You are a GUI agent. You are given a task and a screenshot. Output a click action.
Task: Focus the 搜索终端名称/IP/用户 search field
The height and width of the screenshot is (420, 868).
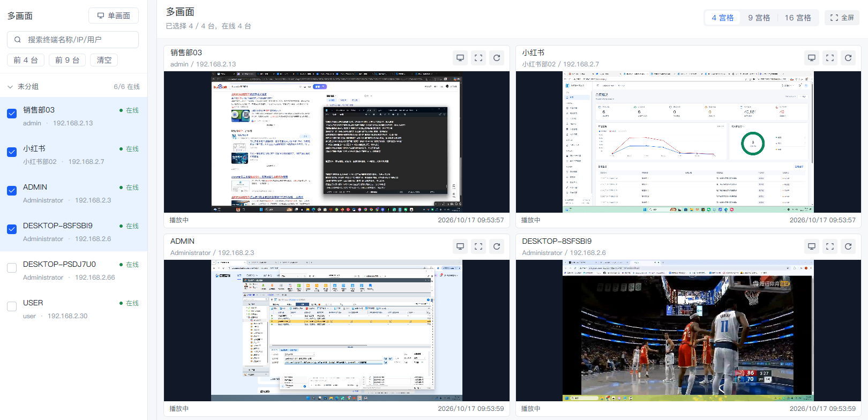73,40
